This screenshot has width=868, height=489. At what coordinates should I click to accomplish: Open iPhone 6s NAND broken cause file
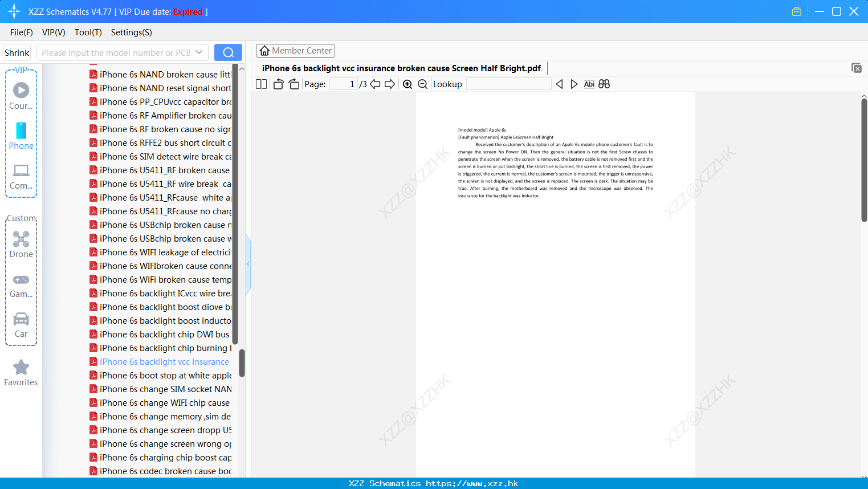(160, 75)
